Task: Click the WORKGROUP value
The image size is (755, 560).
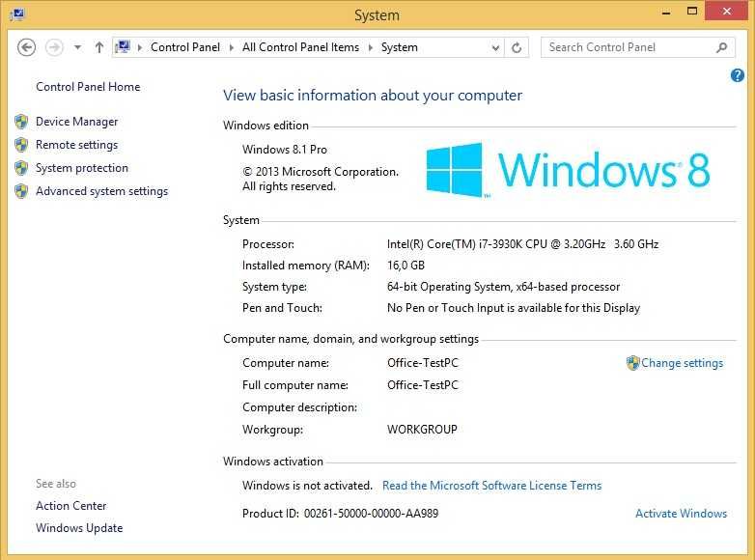Action: click(422, 430)
